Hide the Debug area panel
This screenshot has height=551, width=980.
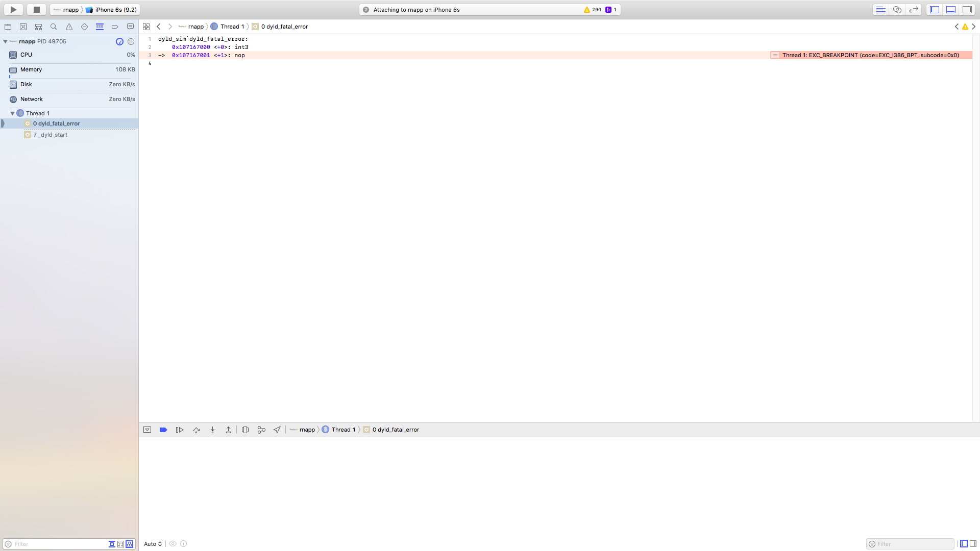pos(951,10)
